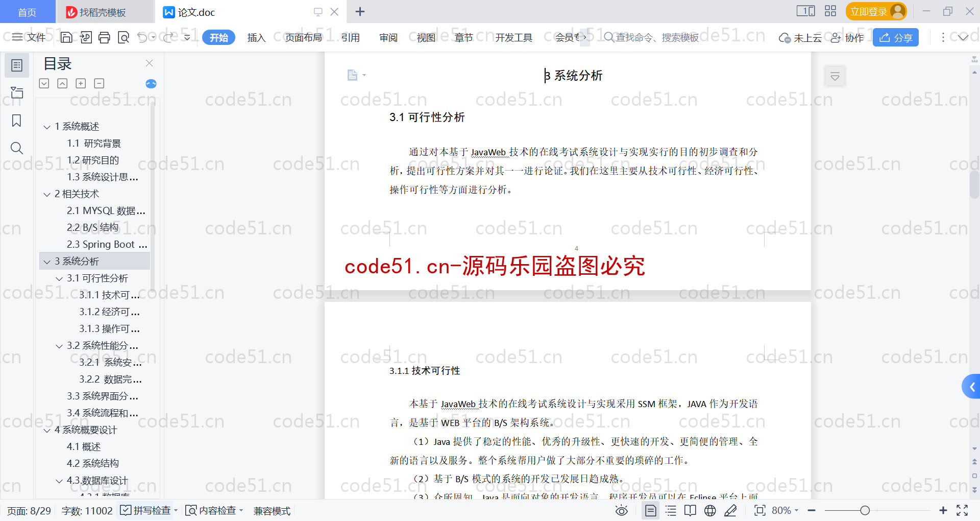Open quick access toolbar dropdown arrow
The image size is (980, 521).
click(x=187, y=37)
